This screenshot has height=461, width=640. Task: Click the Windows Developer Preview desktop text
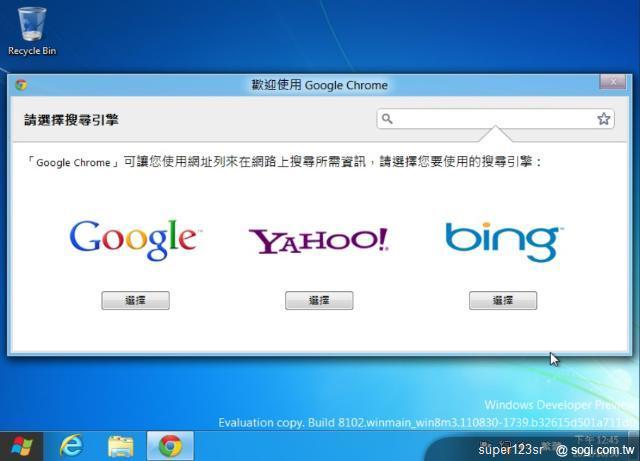click(556, 405)
